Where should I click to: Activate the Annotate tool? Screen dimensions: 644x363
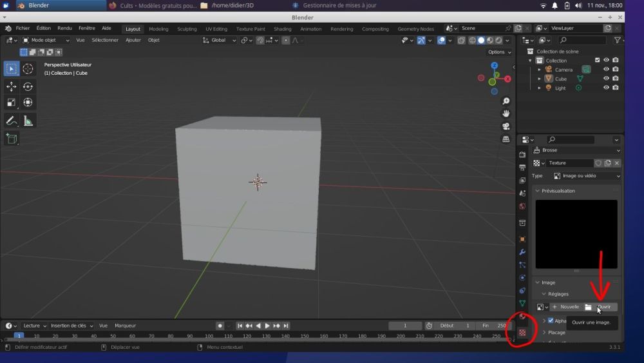pyautogui.click(x=12, y=121)
